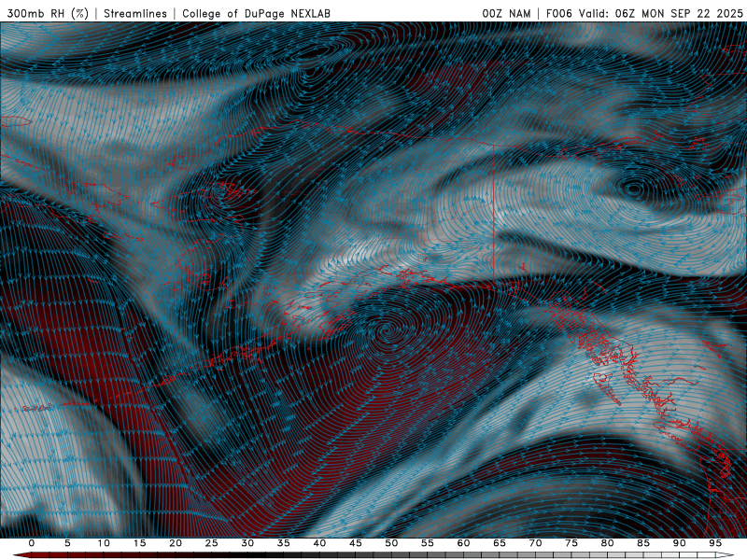Image resolution: width=747 pixels, height=560 pixels.
Task: Click the "65" colorbar scale label
Action: pyautogui.click(x=500, y=543)
